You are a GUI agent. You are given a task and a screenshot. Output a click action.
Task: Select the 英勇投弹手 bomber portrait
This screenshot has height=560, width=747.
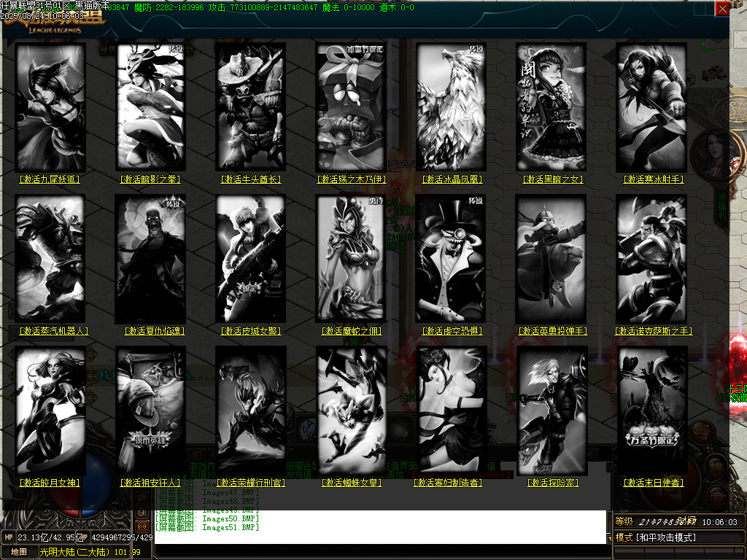(x=551, y=259)
